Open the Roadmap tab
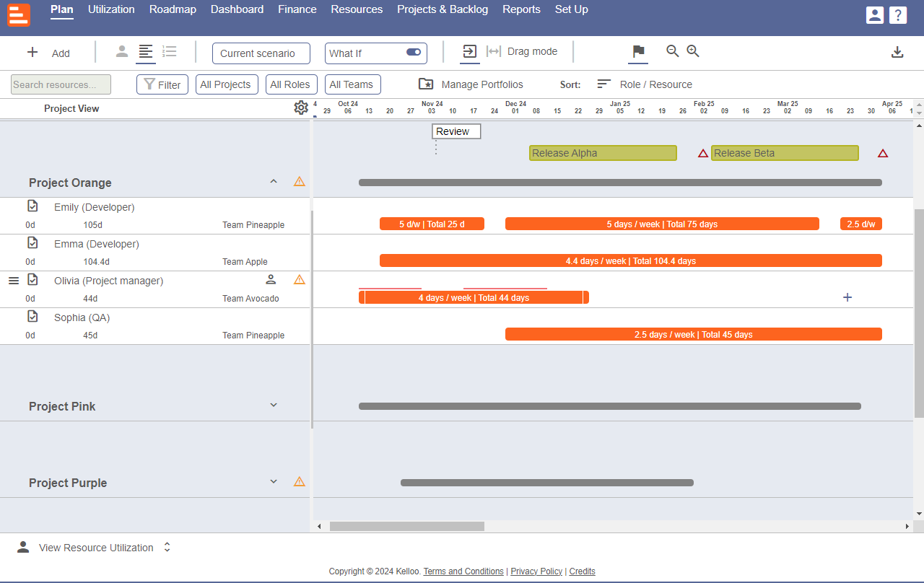This screenshot has height=583, width=924. (173, 9)
